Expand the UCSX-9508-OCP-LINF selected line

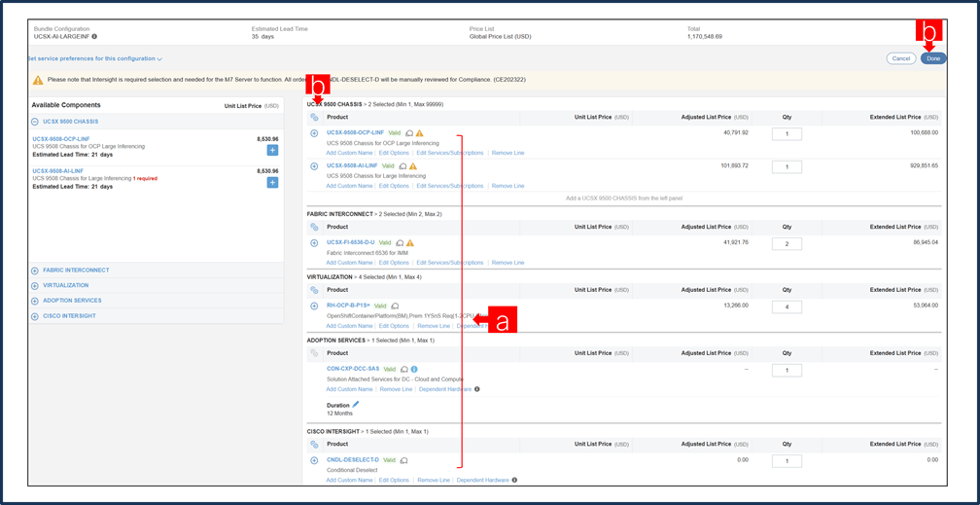point(314,132)
